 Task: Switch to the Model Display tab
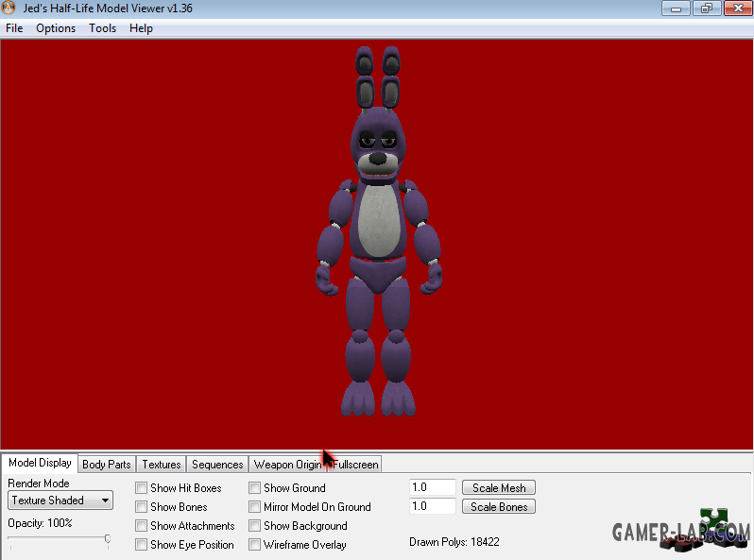point(40,463)
